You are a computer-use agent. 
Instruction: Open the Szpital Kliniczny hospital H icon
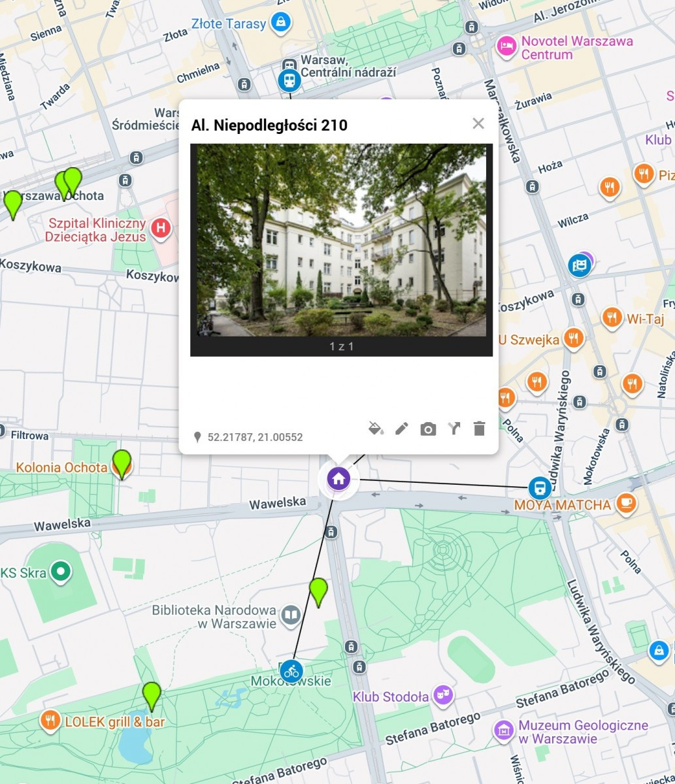(161, 229)
